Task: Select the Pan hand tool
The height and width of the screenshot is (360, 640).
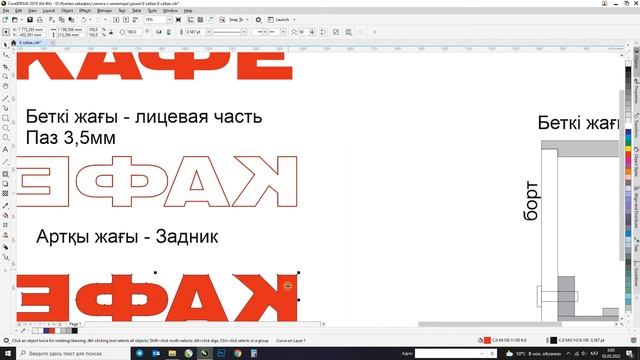Action: tap(5, 86)
